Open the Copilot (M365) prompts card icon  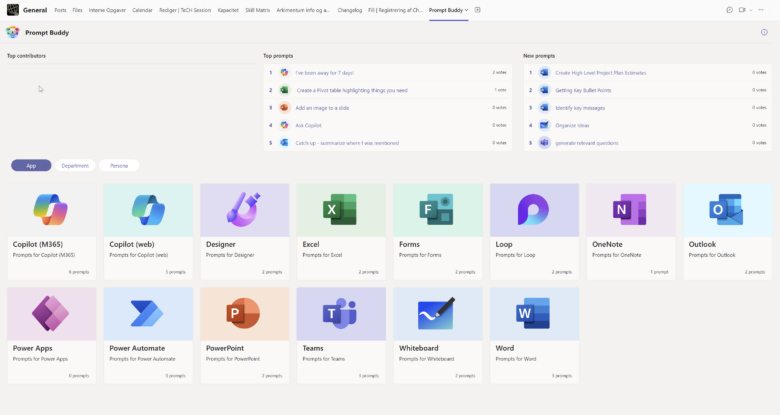click(51, 209)
